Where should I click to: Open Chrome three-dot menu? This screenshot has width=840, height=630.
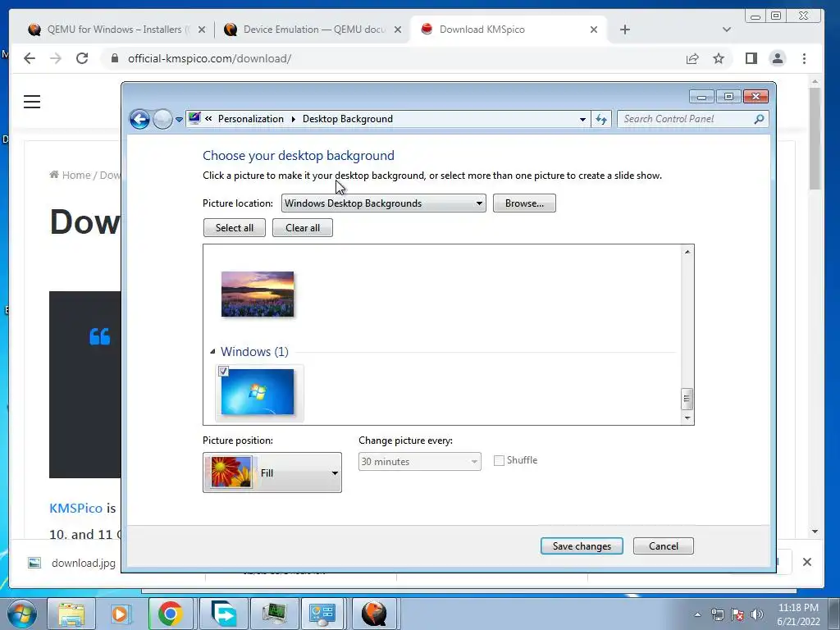point(804,58)
